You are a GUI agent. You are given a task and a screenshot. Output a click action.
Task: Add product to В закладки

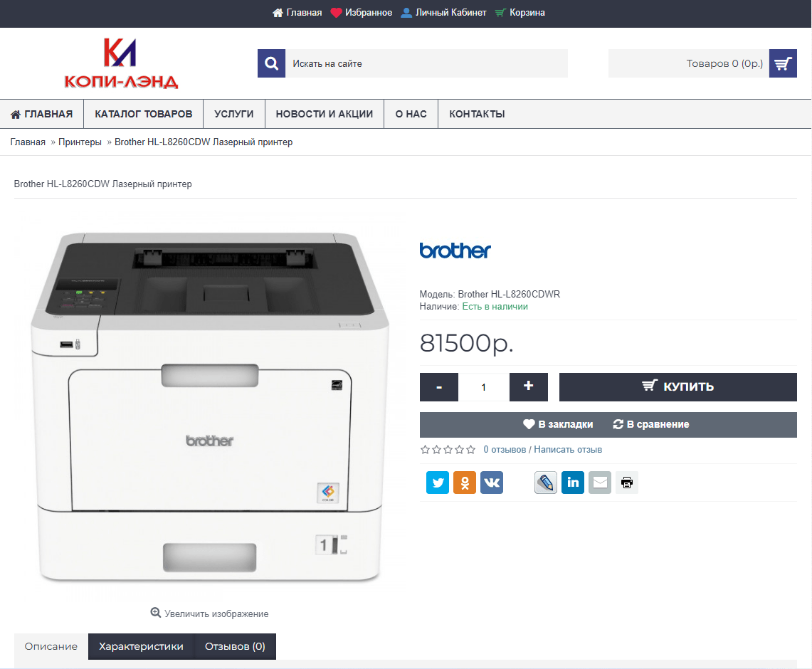pos(558,424)
